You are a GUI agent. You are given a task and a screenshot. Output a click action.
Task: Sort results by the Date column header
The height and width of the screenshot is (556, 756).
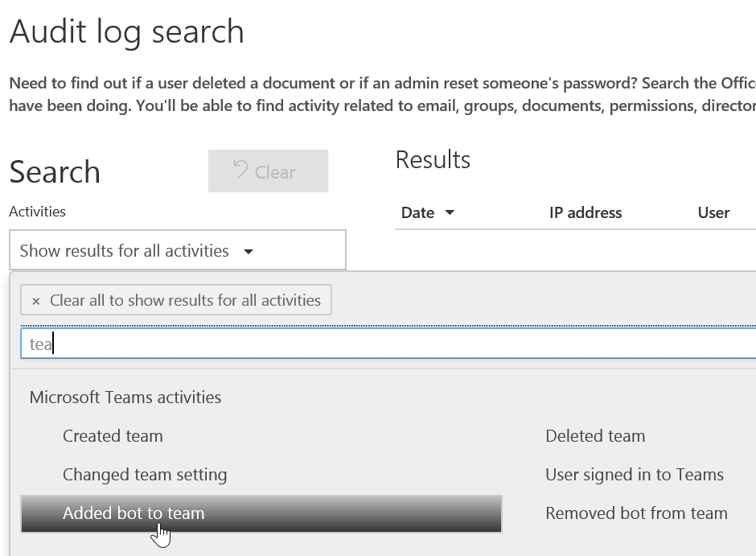pos(417,213)
